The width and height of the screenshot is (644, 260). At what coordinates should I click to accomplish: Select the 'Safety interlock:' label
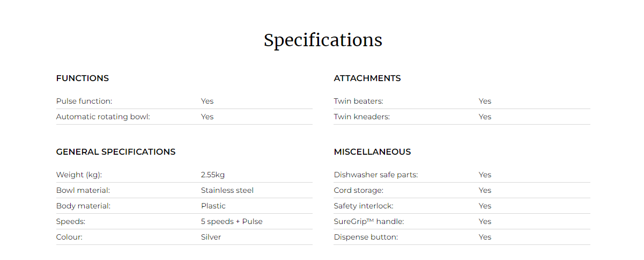pos(364,206)
